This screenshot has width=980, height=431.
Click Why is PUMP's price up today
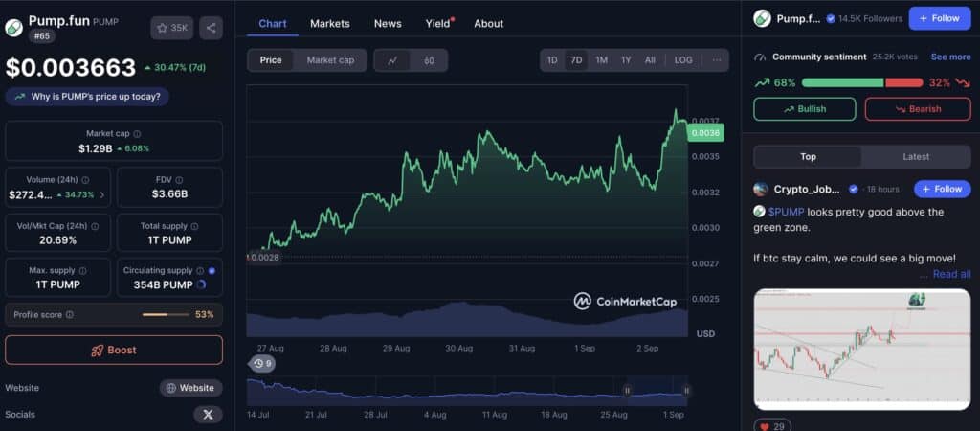pyautogui.click(x=87, y=97)
